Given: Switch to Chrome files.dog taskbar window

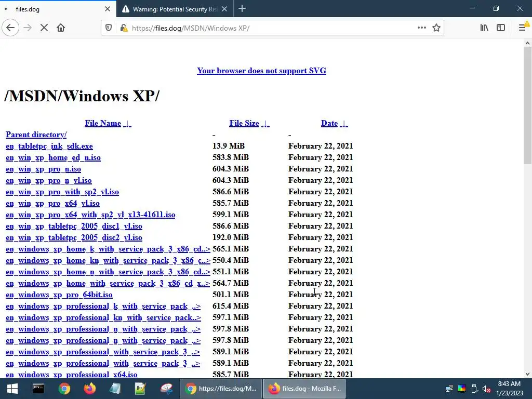Looking at the screenshot, I should 220,389.
